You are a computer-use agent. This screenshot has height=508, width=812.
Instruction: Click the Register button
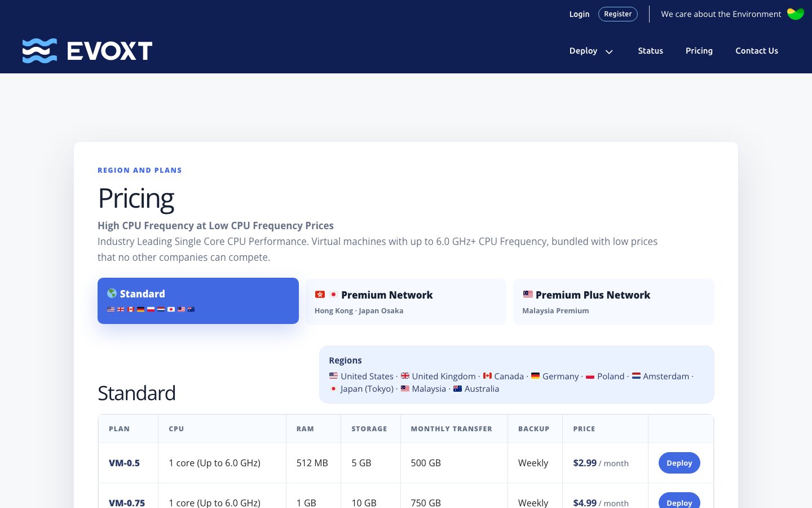pyautogui.click(x=618, y=14)
